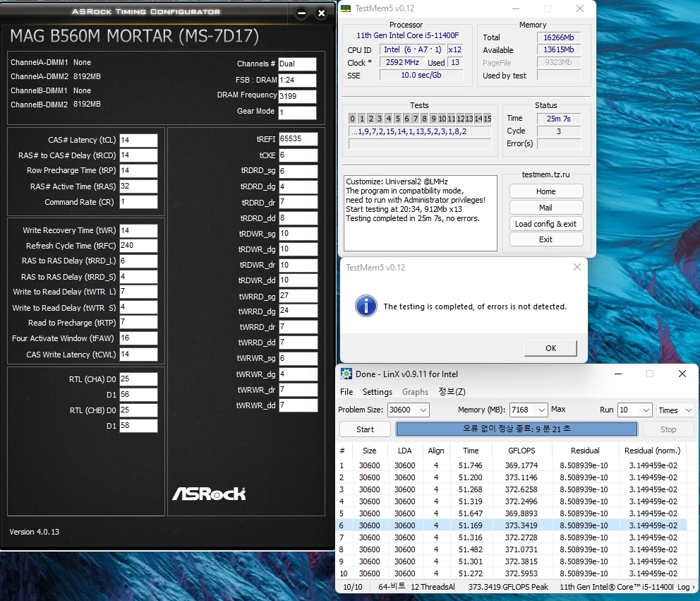Open the 정보(Z) menu in LinX
The height and width of the screenshot is (601, 700).
click(x=452, y=392)
